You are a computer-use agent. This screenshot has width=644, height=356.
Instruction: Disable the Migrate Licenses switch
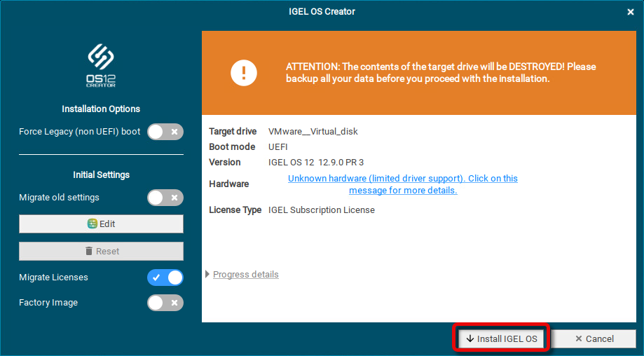(165, 278)
